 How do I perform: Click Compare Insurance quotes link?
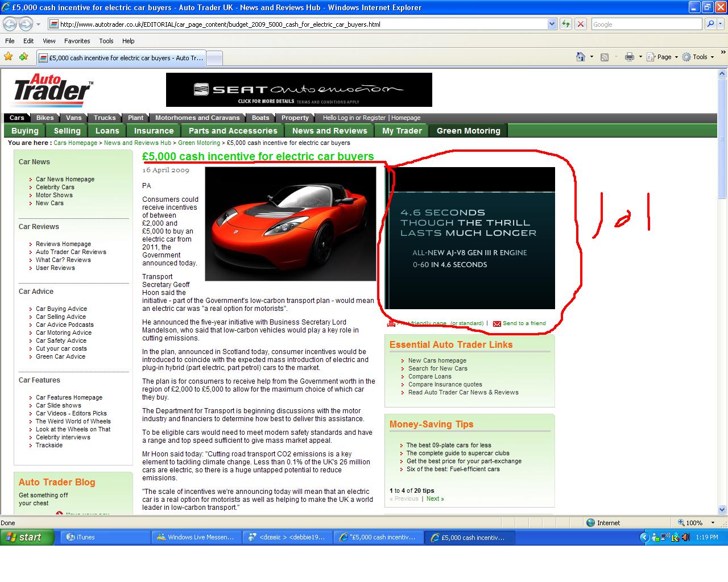445,384
